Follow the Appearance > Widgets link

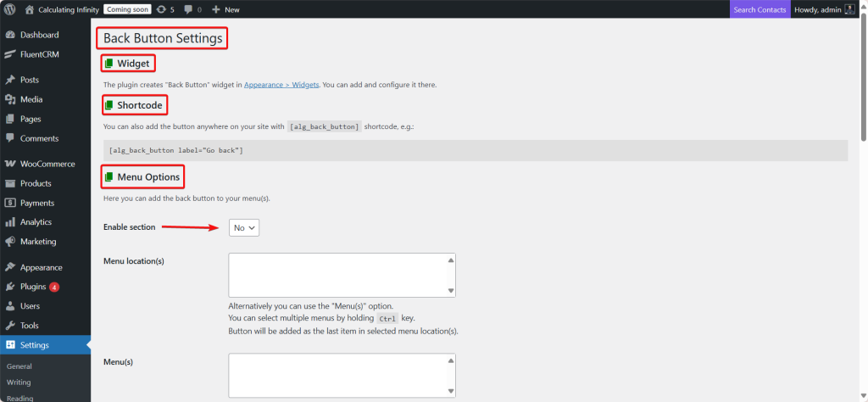tap(282, 85)
